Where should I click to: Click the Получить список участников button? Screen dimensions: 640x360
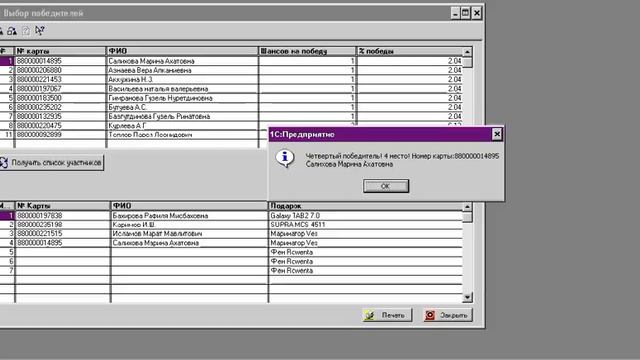click(x=51, y=162)
